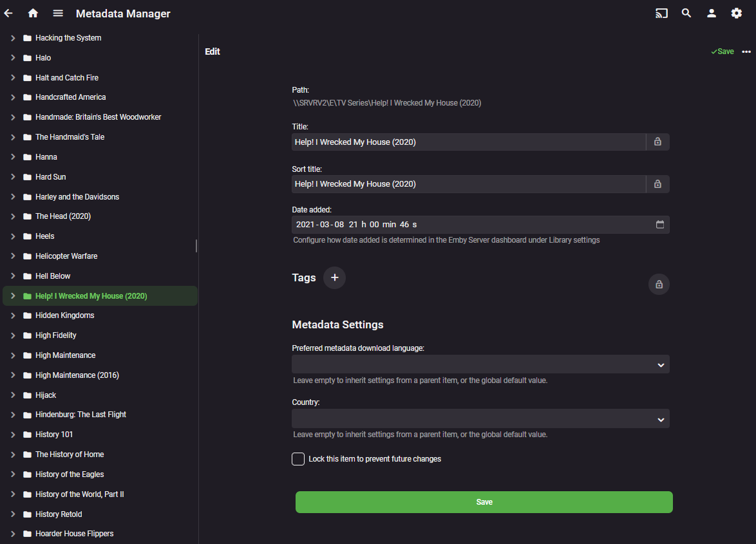Image resolution: width=756 pixels, height=544 pixels.
Task: Enable 'Lock this item to prevent future changes'
Action: [298, 458]
